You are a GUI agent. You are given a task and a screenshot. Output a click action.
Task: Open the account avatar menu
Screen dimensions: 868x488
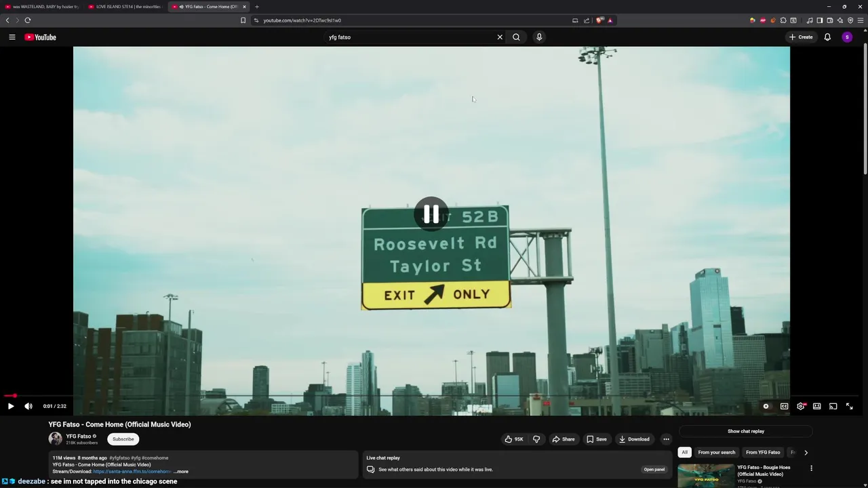coord(847,37)
